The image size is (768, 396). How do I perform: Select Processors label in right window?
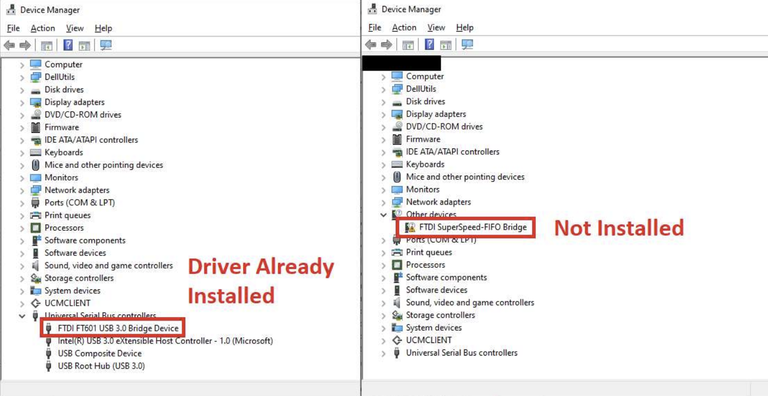click(425, 265)
